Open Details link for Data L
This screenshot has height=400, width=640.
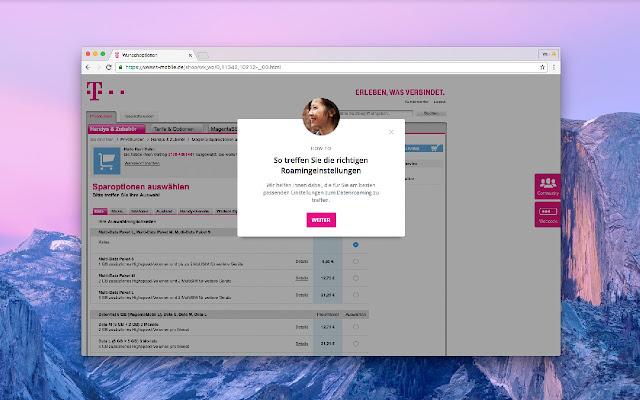point(302,344)
